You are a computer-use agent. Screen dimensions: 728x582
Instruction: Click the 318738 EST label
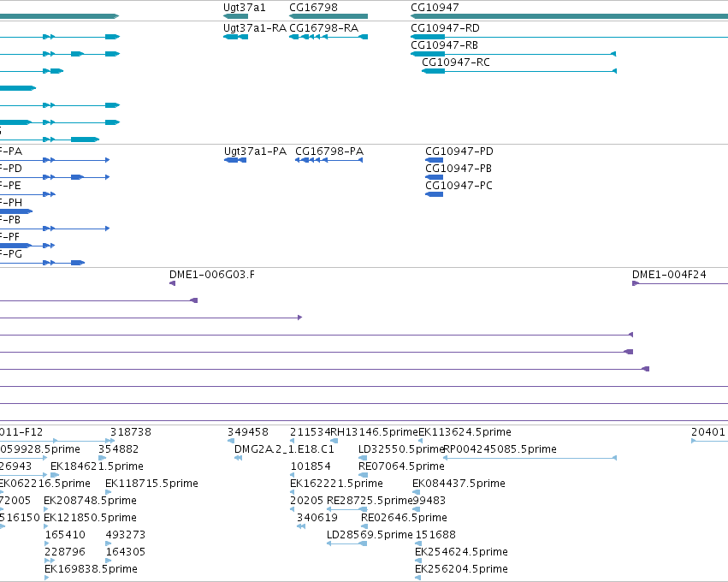point(131,432)
